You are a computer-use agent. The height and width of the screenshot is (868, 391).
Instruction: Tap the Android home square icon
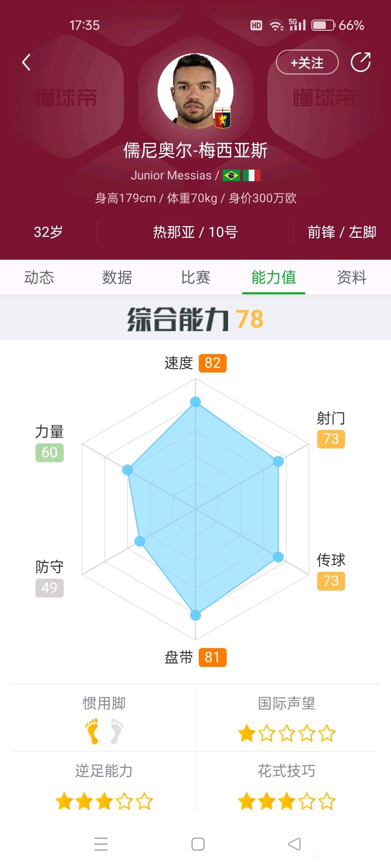198,844
